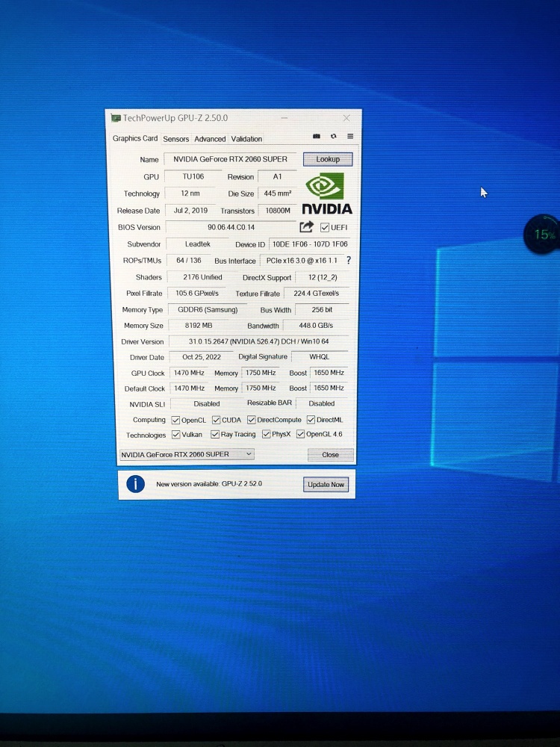Open the Advanced tab
This screenshot has width=560, height=747.
point(210,139)
